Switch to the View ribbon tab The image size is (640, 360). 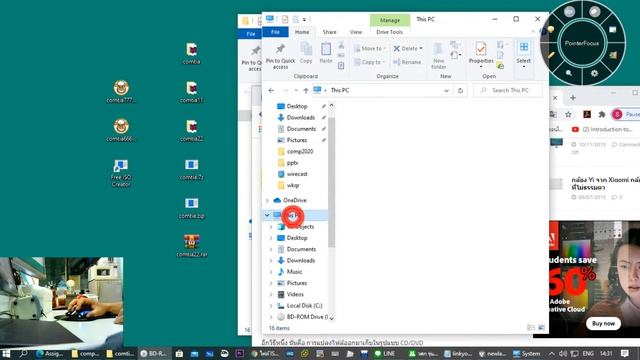pos(356,32)
